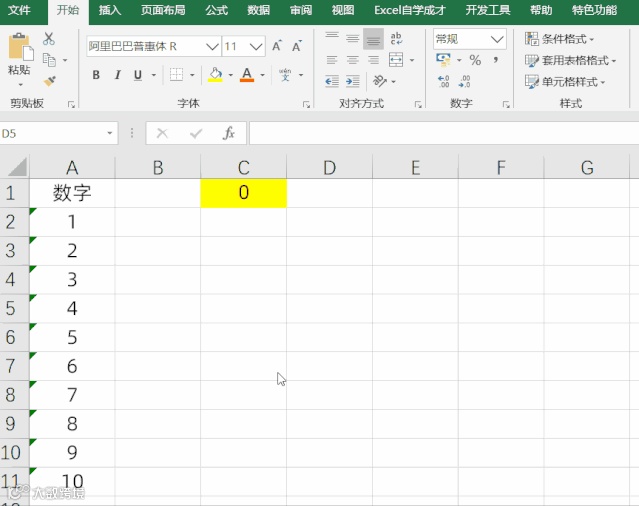Apply red font color A
639x506 pixels.
point(247,75)
